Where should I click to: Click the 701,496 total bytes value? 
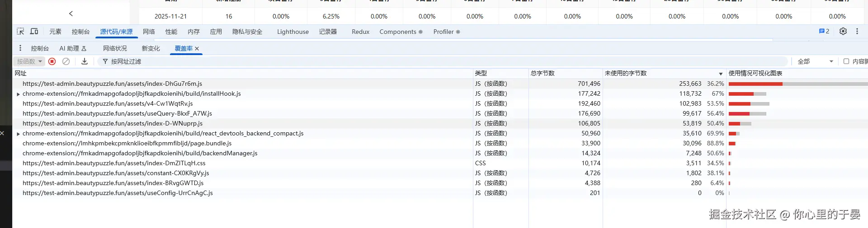point(589,84)
